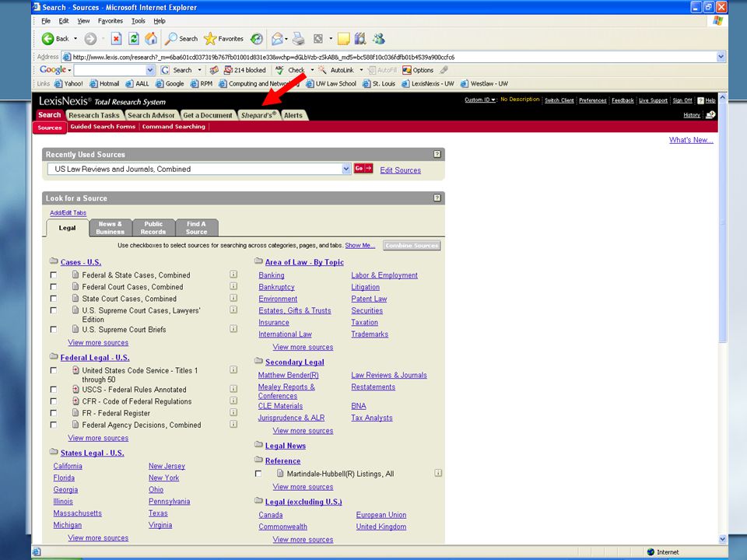Show info for U.S. Supreme Court Briefs
Viewport: 747px width, 560px height.
pos(233,328)
